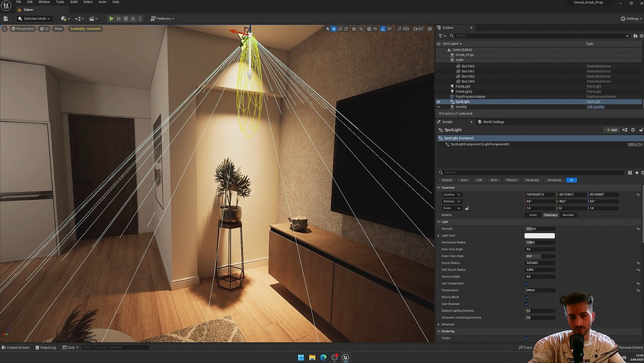Create new folder icon in Outliner
644x363 pixels.
point(635,36)
